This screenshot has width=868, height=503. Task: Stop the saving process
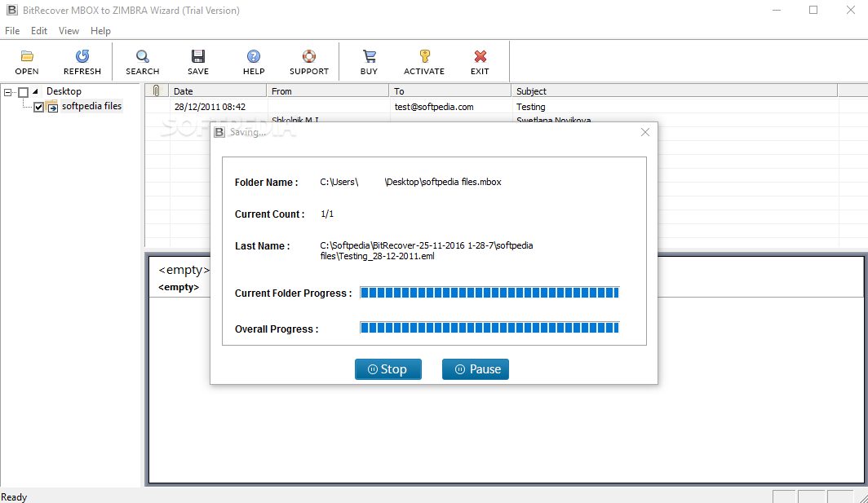point(388,369)
